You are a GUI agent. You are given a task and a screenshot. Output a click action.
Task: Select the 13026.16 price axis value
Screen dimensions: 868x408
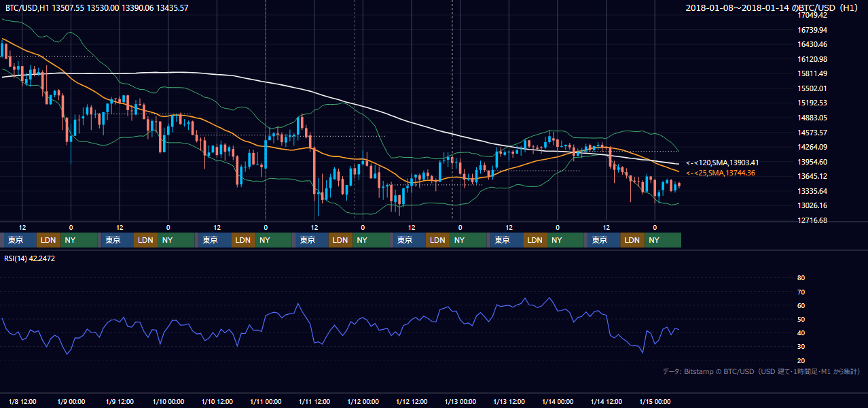(x=812, y=205)
